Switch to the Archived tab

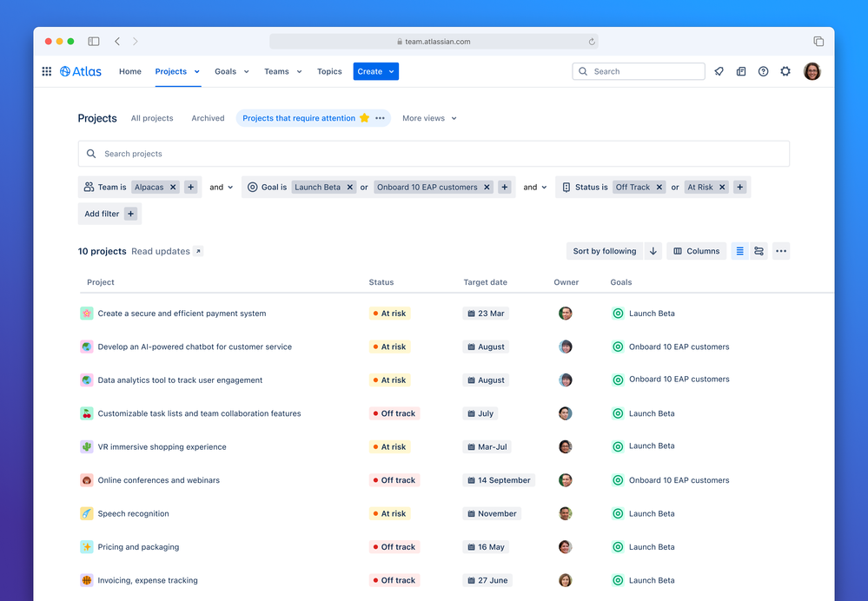(x=209, y=118)
